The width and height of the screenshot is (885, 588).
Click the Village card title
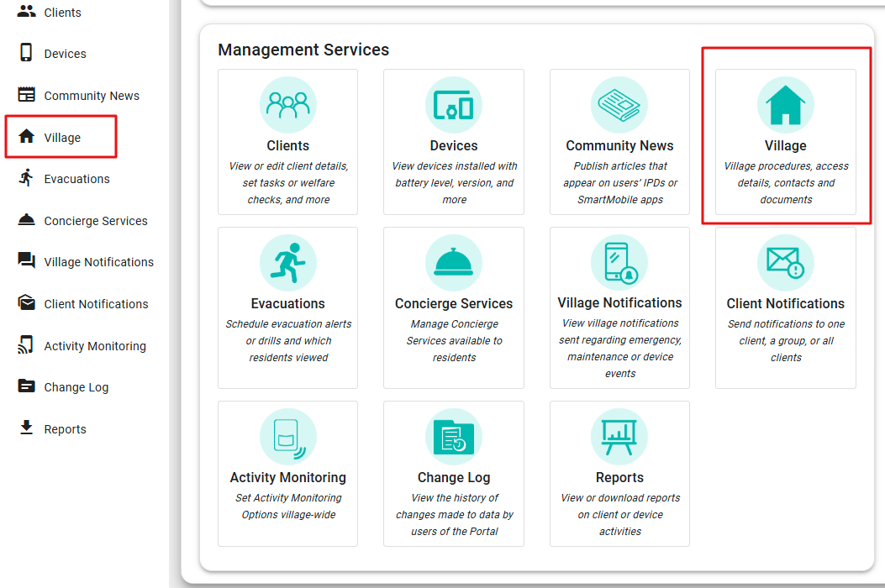[785, 146]
